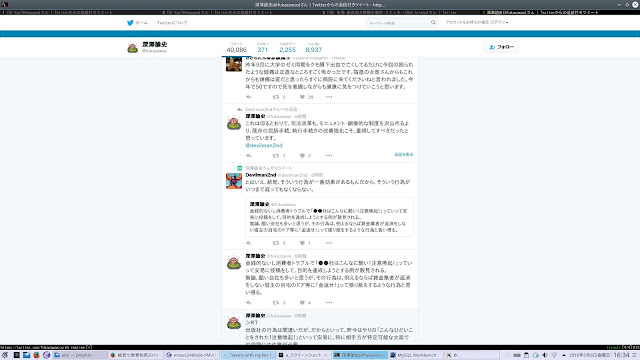This screenshot has width=640, height=360.
Task: Like the Devilman2nd tweet
Action: click(302, 243)
